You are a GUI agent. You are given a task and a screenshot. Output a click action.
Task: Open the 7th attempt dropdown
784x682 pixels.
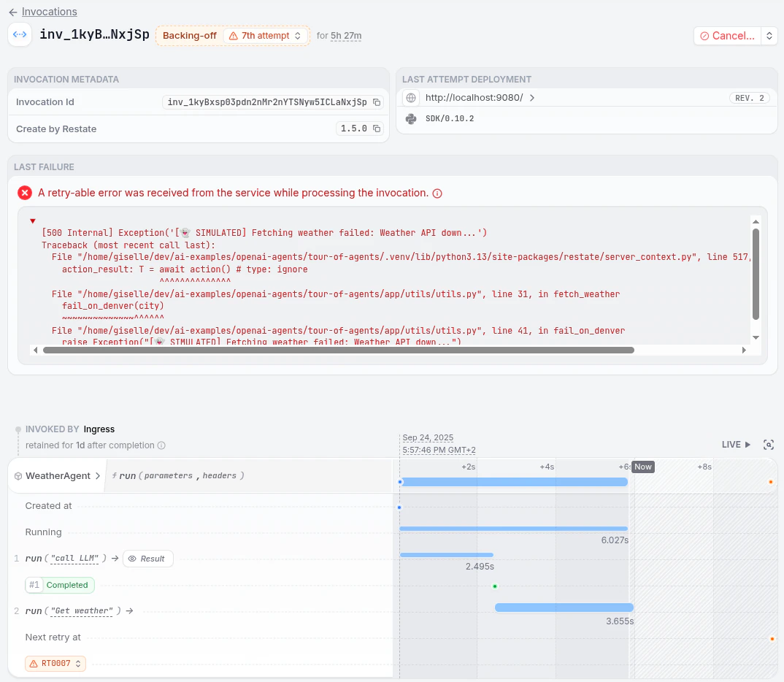tap(265, 36)
